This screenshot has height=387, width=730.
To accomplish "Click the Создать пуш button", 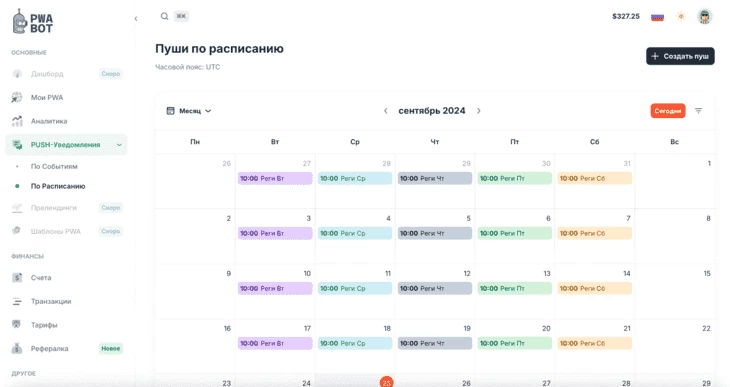I will pos(680,56).
